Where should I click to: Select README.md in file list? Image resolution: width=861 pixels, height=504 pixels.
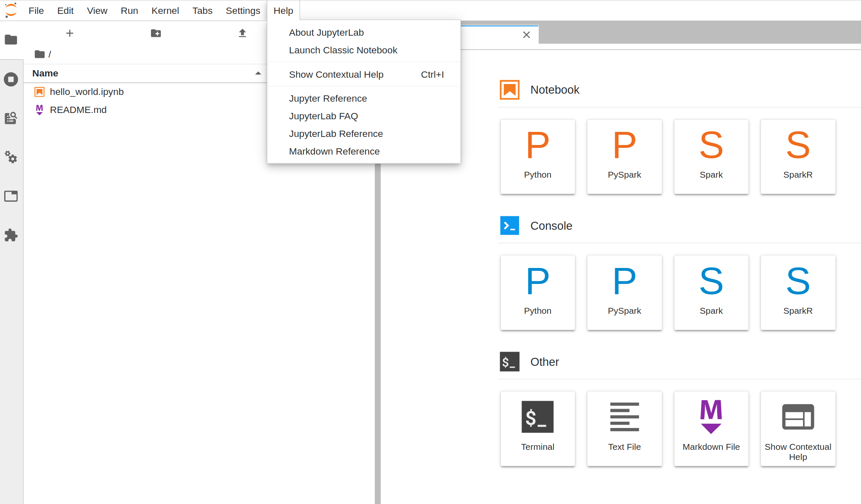click(145, 110)
